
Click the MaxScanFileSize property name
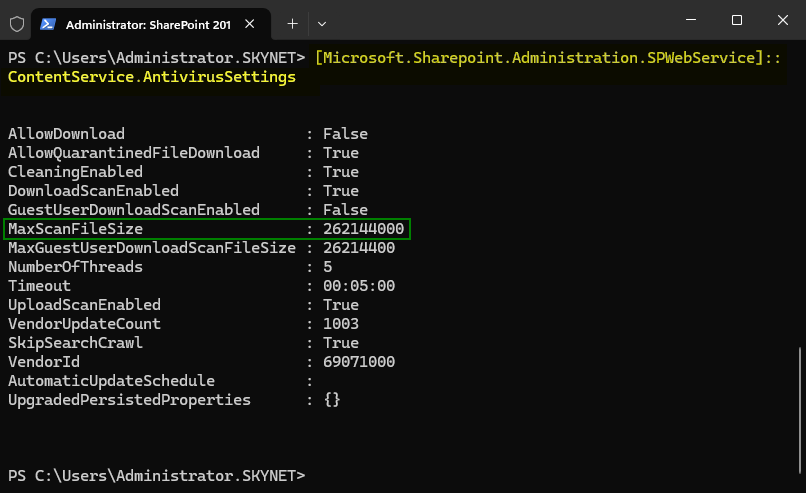pos(75,229)
